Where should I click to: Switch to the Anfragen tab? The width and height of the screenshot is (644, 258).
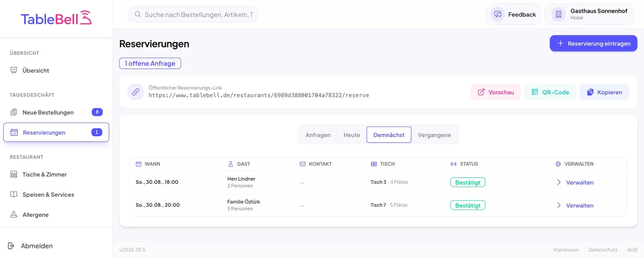318,135
